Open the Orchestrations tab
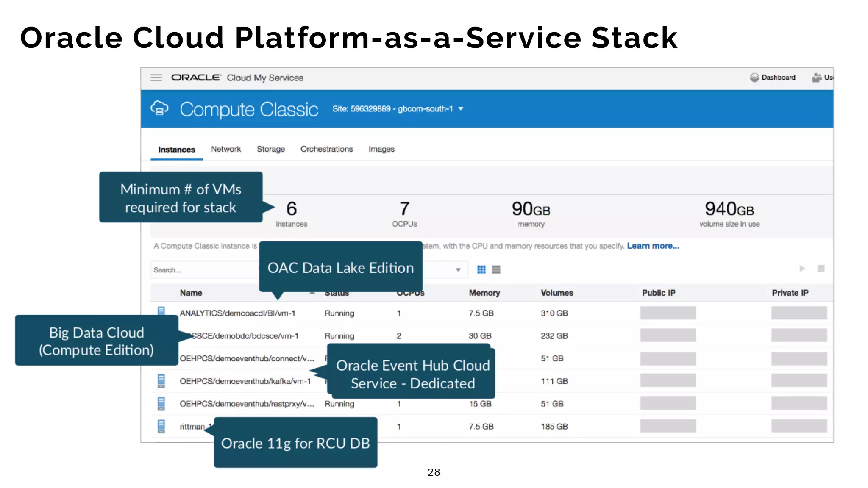 [327, 149]
